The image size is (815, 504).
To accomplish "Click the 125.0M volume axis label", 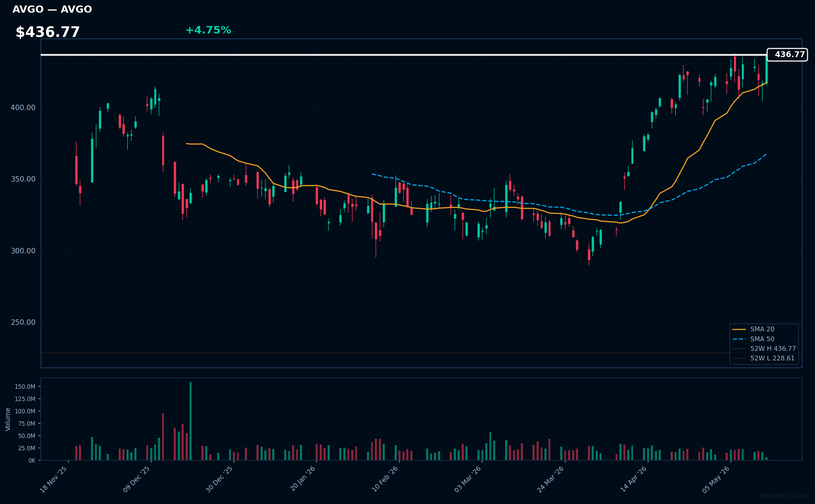I will point(25,399).
